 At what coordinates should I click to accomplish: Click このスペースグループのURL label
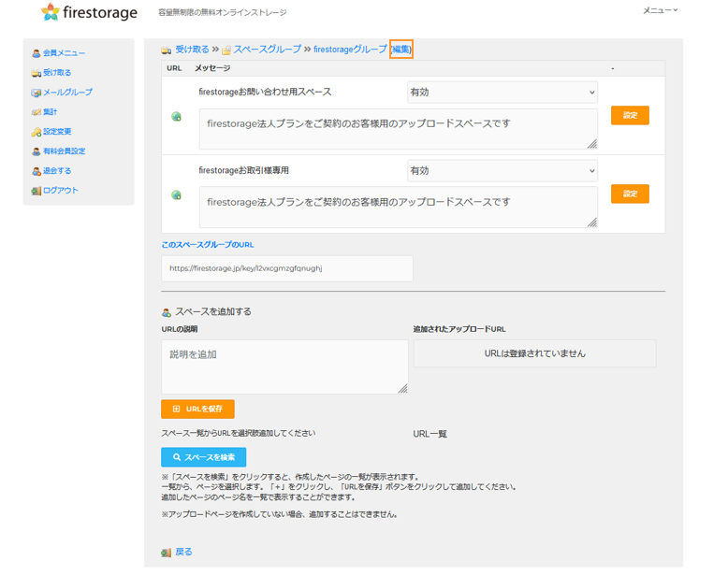coord(208,245)
